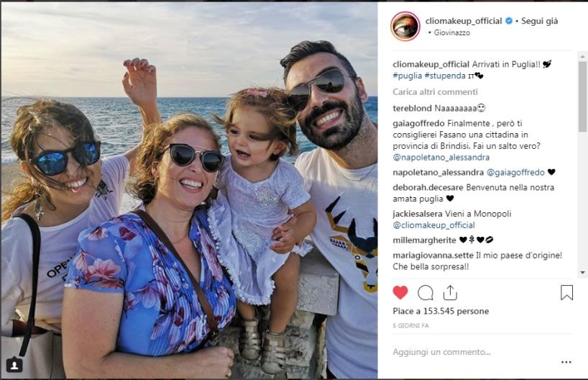The height and width of the screenshot is (380, 588).
Task: Click the comments scrollbar down arrow
Action: [x=582, y=272]
